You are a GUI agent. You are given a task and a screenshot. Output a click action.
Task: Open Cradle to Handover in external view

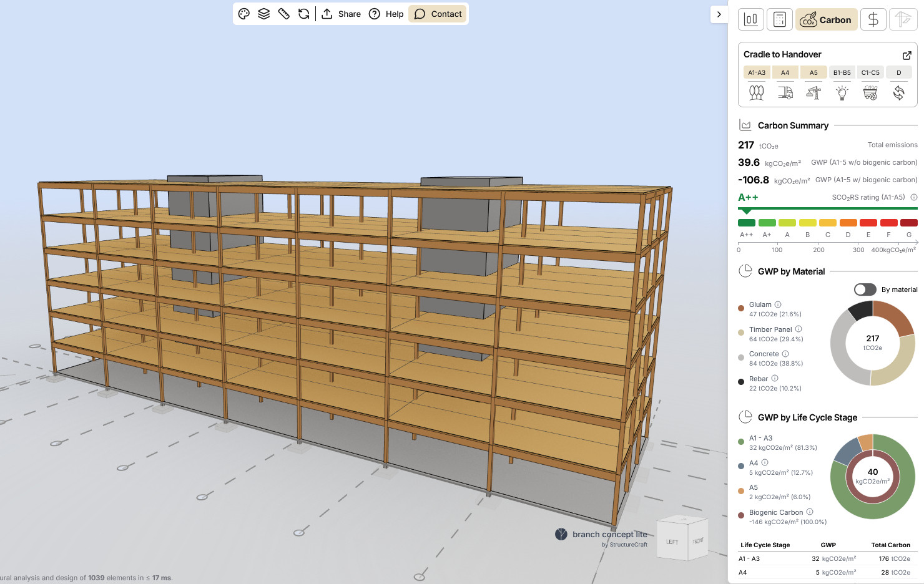[907, 55]
